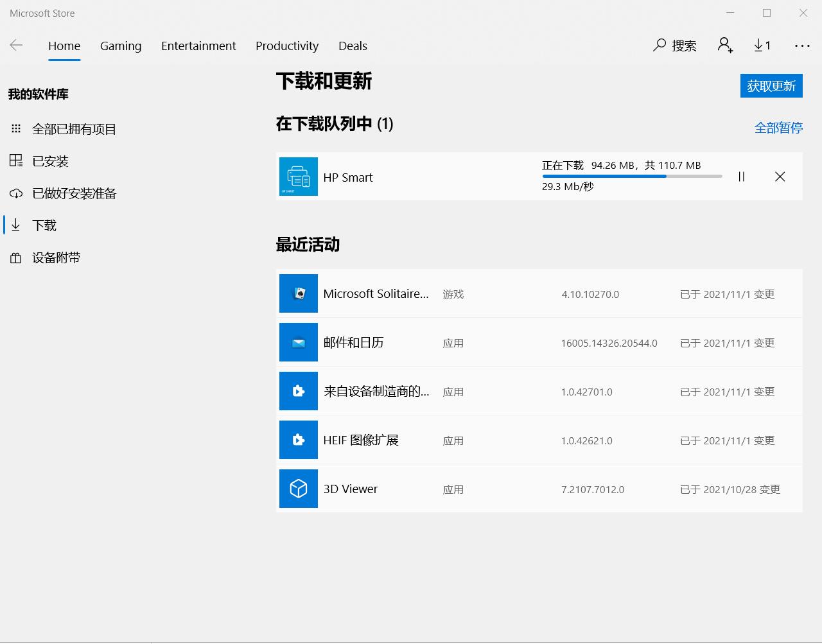The width and height of the screenshot is (822, 644).
Task: Click the 全部暂停 link
Action: click(x=778, y=128)
